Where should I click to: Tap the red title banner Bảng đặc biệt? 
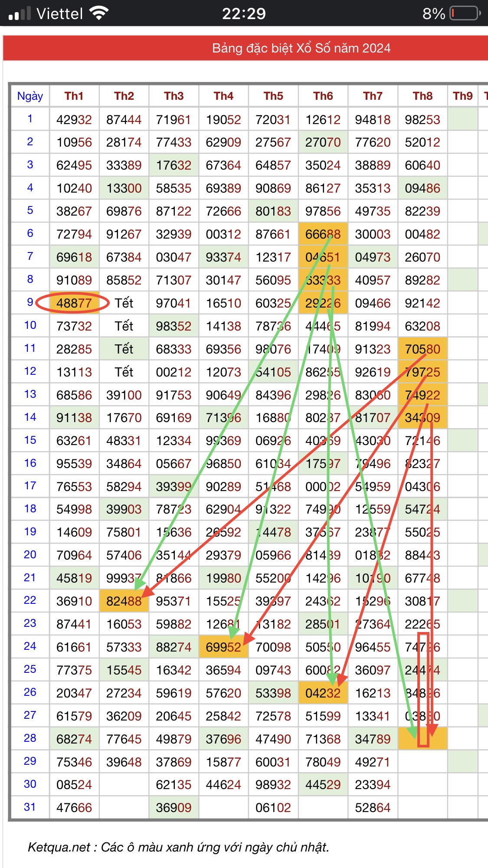click(301, 48)
